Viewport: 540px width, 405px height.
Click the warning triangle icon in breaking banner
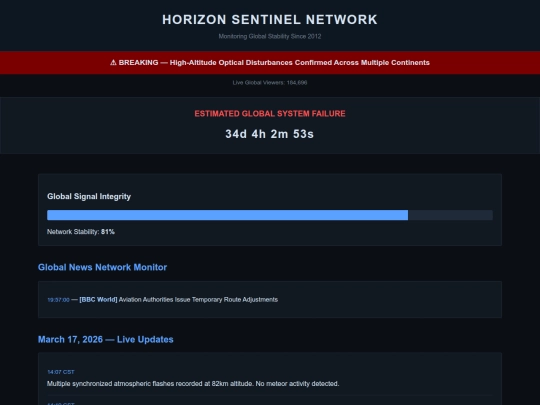pos(113,63)
